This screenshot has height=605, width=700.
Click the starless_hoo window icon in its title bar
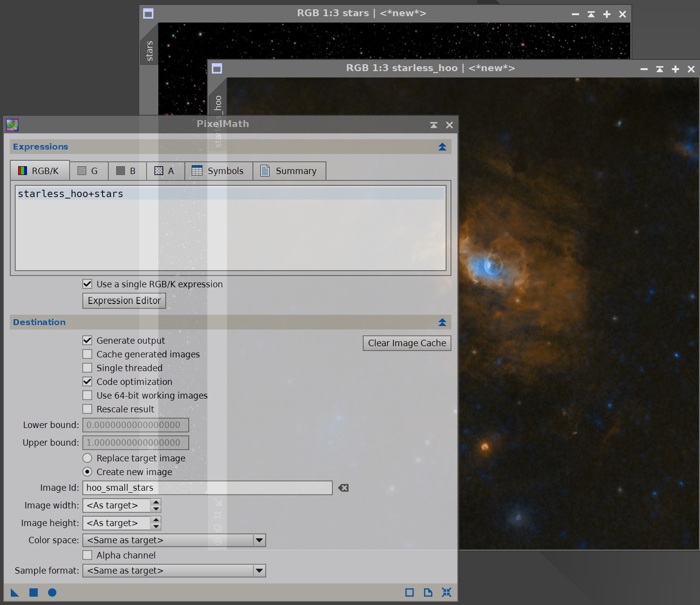217,69
